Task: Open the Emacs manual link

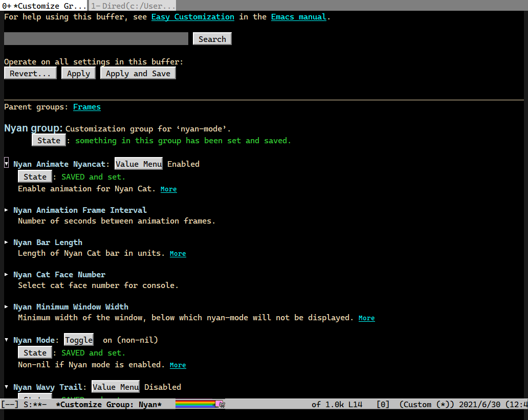Action: 299,17
